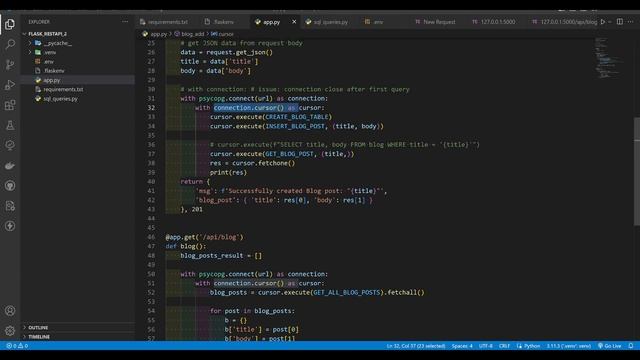Image resolution: width=640 pixels, height=360 pixels.
Task: Open Explorer views and more actions ellipsis
Action: coord(125,22)
